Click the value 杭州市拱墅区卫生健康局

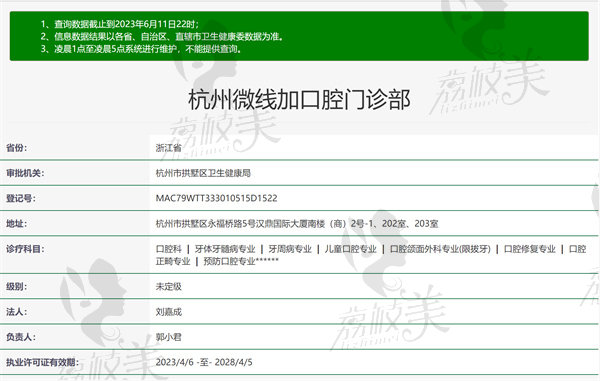(x=203, y=173)
